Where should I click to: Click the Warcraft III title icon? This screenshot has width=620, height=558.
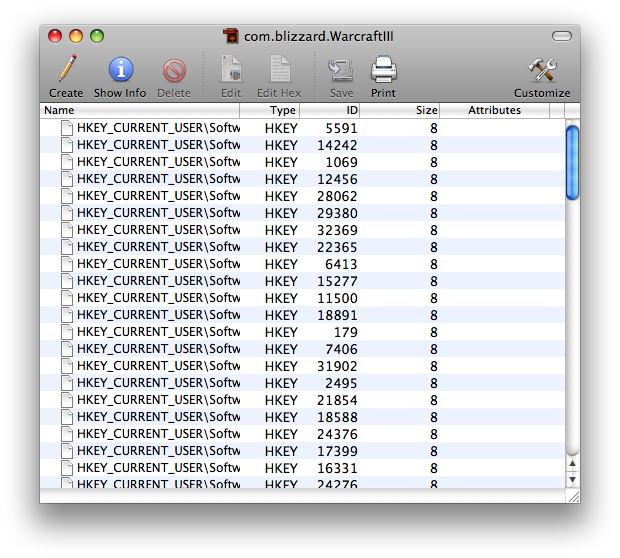pos(231,36)
